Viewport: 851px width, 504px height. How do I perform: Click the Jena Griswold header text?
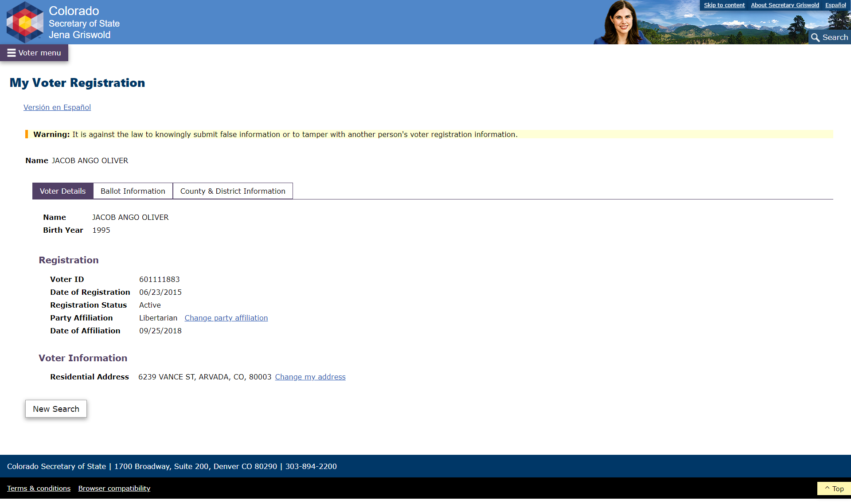80,35
